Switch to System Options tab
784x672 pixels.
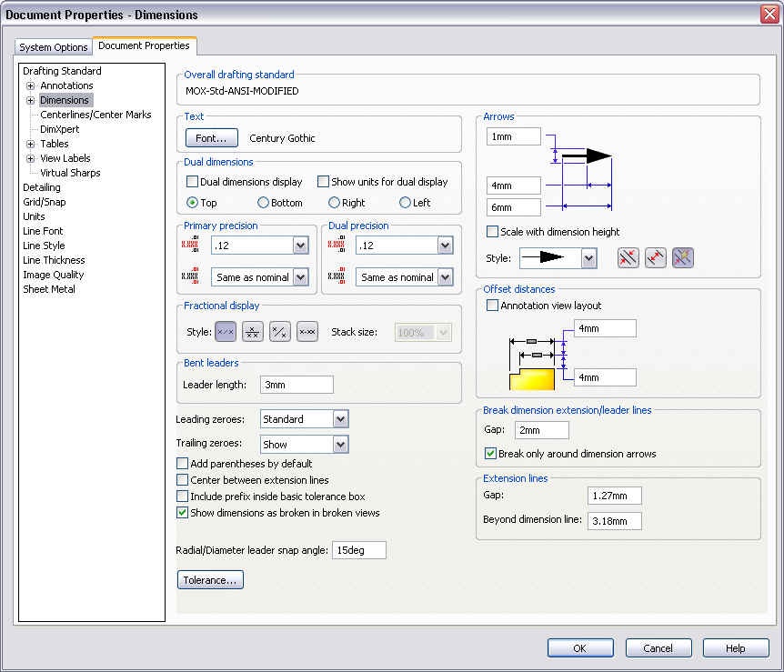[54, 47]
